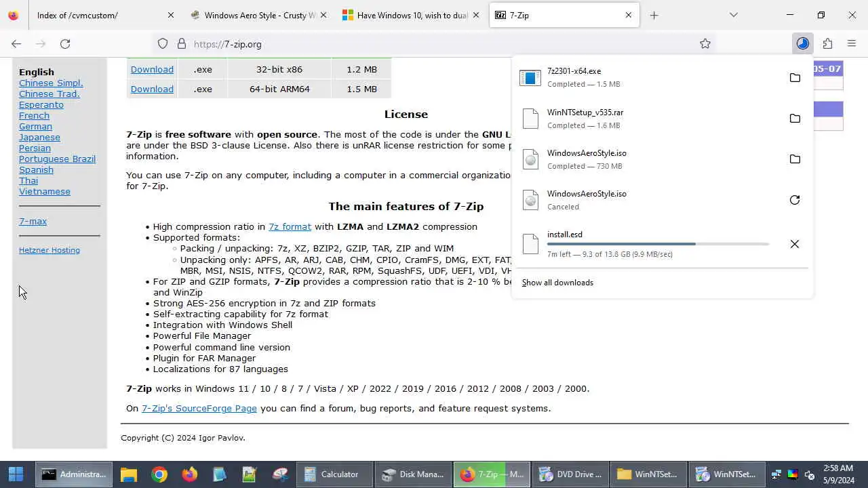Switch language to Chinese Simpl.

(51, 83)
